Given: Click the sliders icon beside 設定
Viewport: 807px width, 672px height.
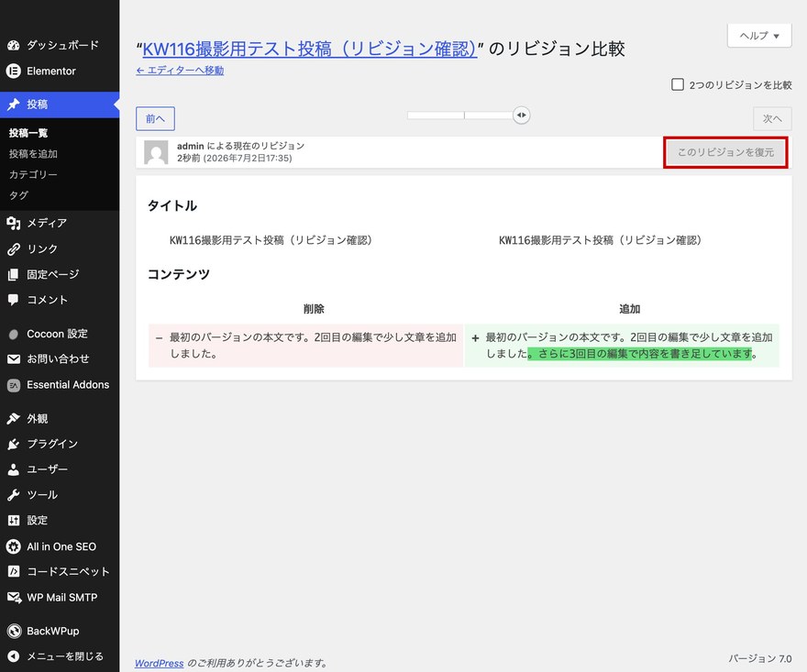Looking at the screenshot, I should pyautogui.click(x=14, y=520).
